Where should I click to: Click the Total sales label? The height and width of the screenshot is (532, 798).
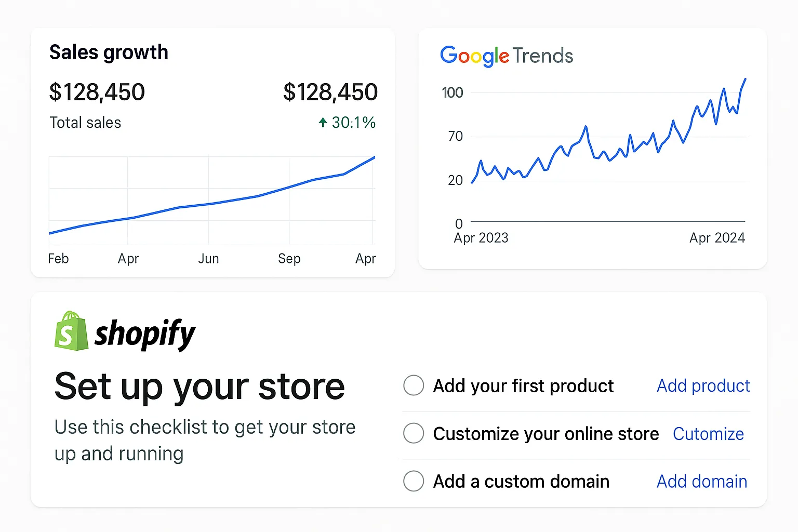coord(85,123)
